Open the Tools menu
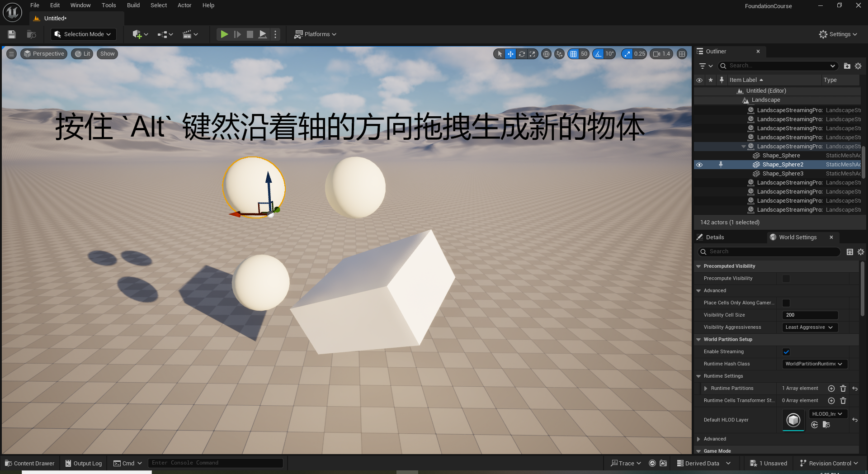Image resolution: width=868 pixels, height=474 pixels. (108, 5)
